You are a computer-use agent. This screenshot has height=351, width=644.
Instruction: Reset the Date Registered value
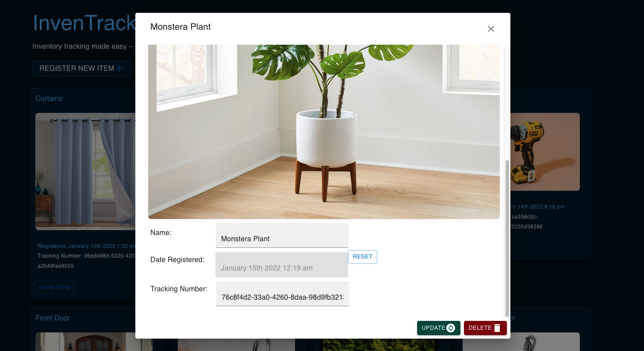click(363, 257)
